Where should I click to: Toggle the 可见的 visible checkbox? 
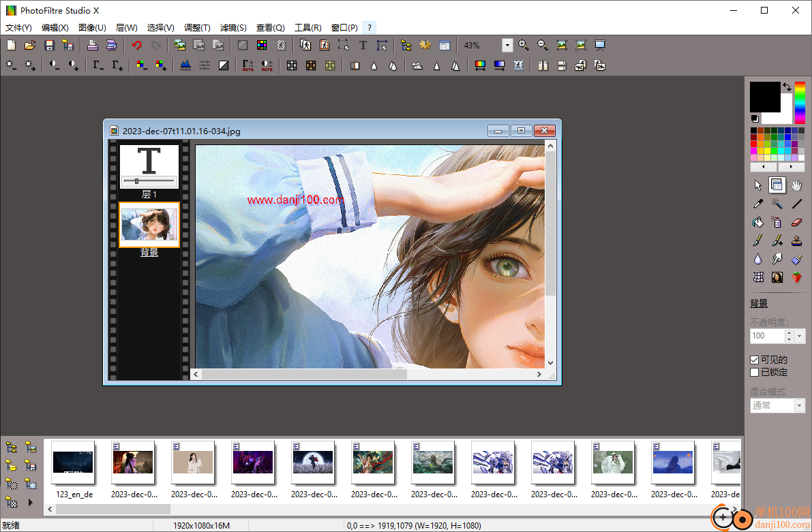[755, 360]
